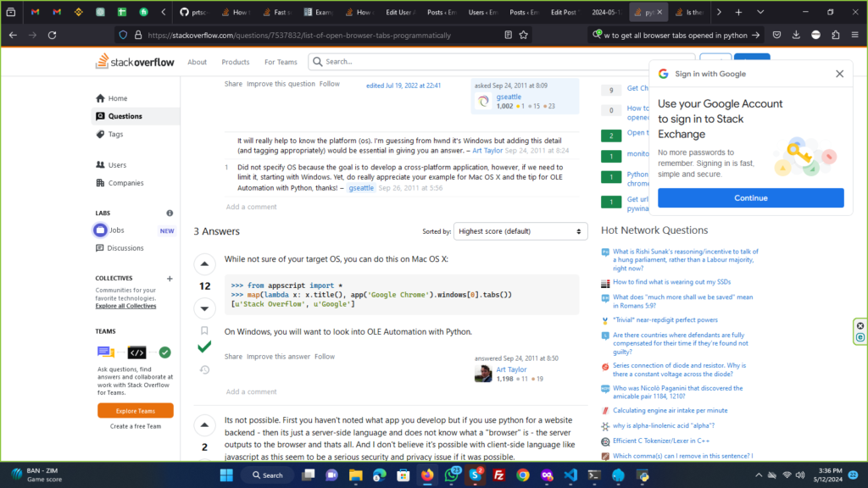Show activity history of the accepted answer
Image resolution: width=868 pixels, height=488 pixels.
click(x=204, y=369)
